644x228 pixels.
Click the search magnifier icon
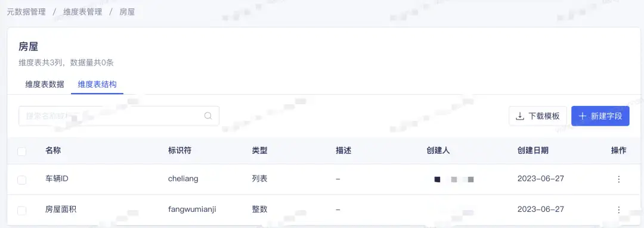click(x=208, y=116)
